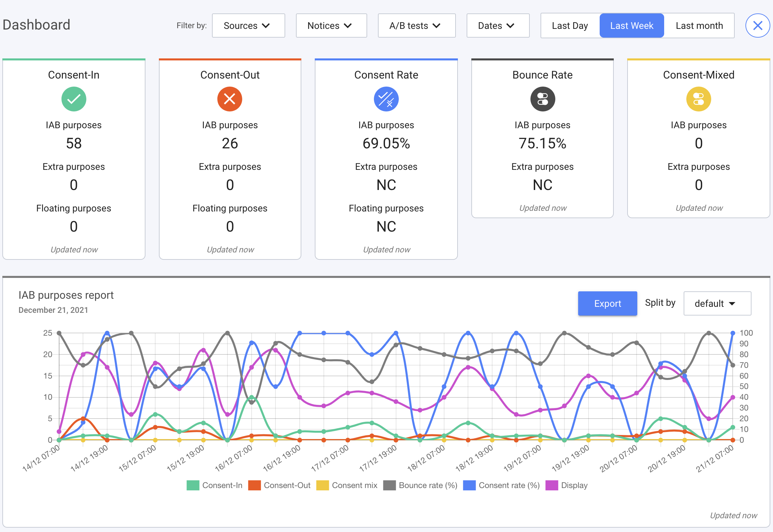773x532 pixels.
Task: Select the Last Week range button
Action: coord(632,26)
